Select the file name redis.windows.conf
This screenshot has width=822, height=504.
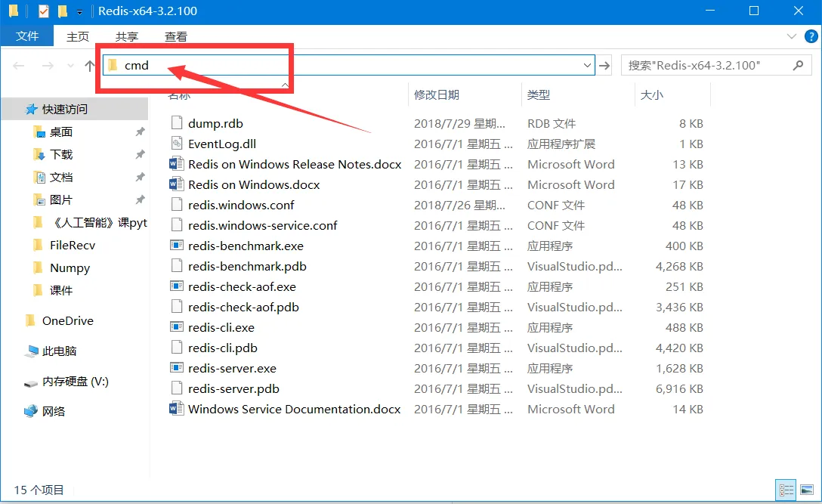click(x=241, y=205)
